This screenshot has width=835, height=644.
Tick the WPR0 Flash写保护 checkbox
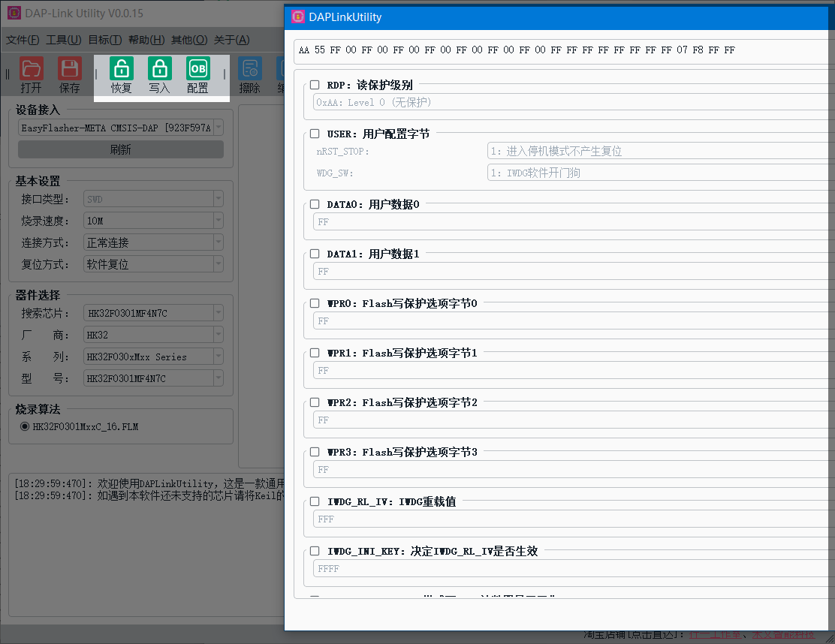pos(315,303)
